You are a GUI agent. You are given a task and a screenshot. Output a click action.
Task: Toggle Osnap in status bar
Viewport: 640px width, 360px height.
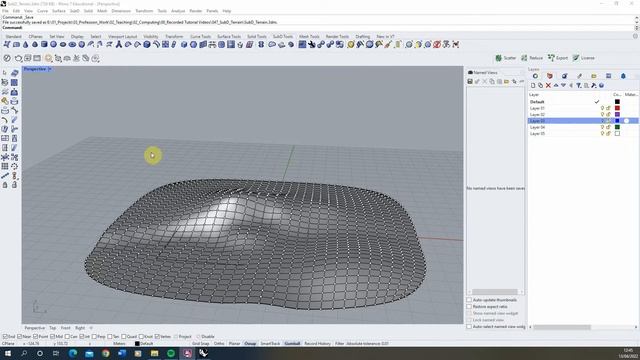click(250, 344)
